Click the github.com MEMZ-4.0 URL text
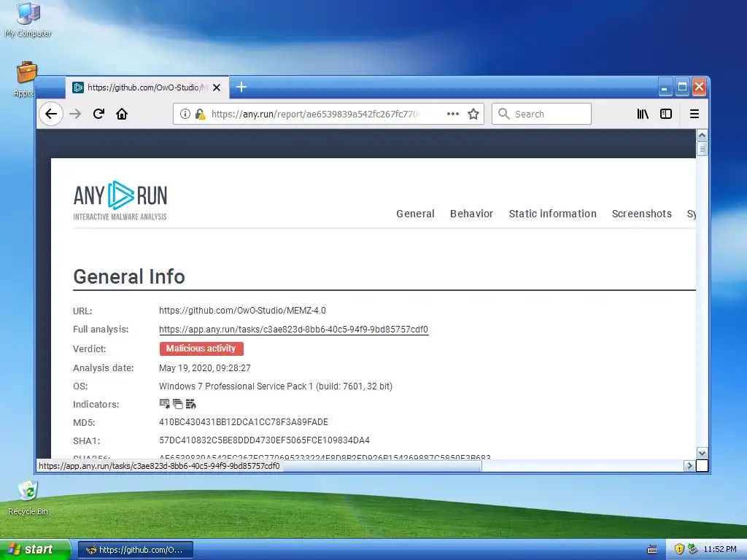747x560 pixels. click(242, 311)
